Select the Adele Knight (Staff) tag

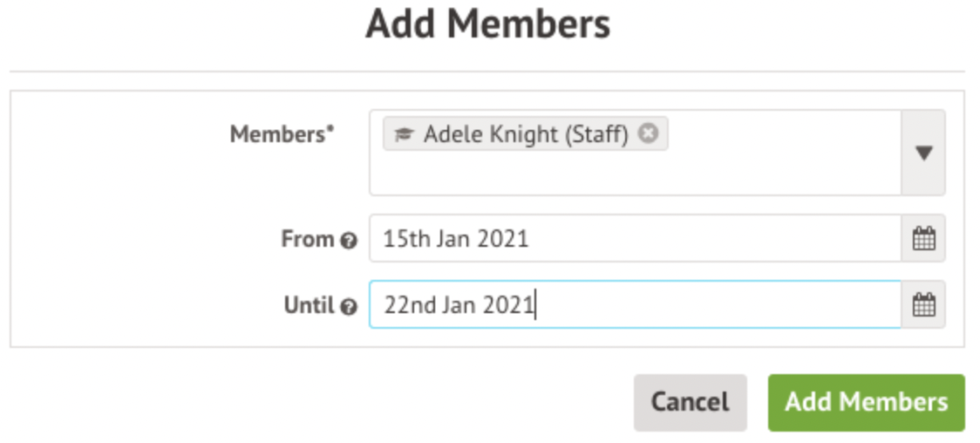(526, 135)
